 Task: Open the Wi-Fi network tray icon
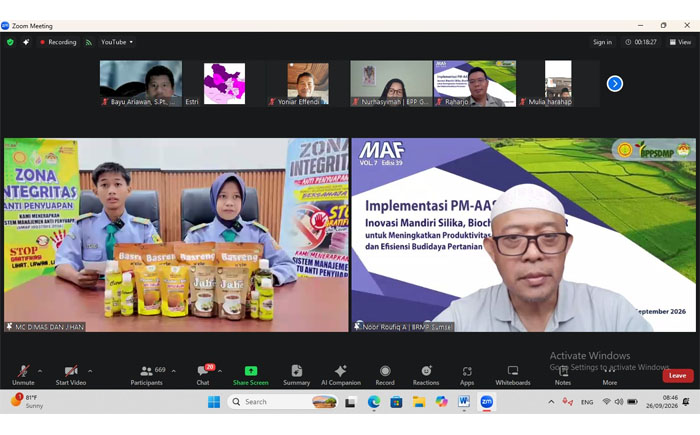coord(606,402)
